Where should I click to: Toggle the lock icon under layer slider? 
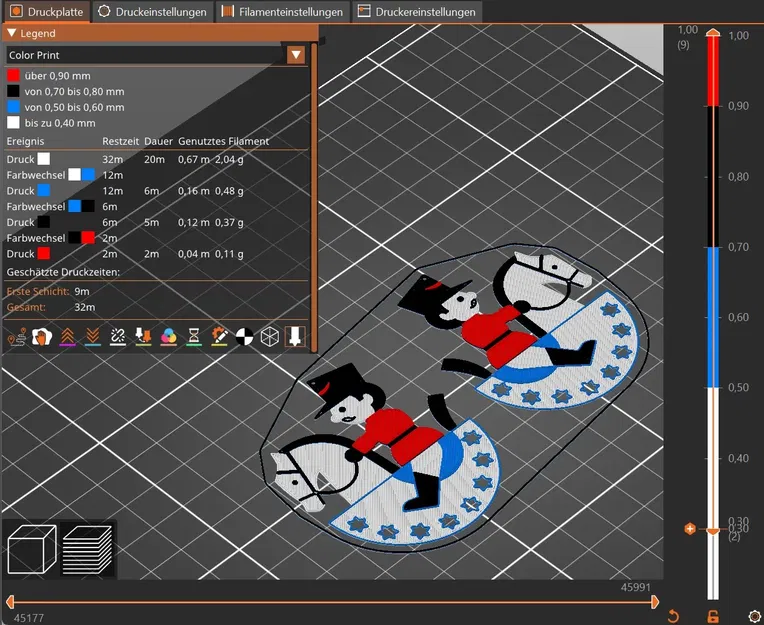point(713,616)
